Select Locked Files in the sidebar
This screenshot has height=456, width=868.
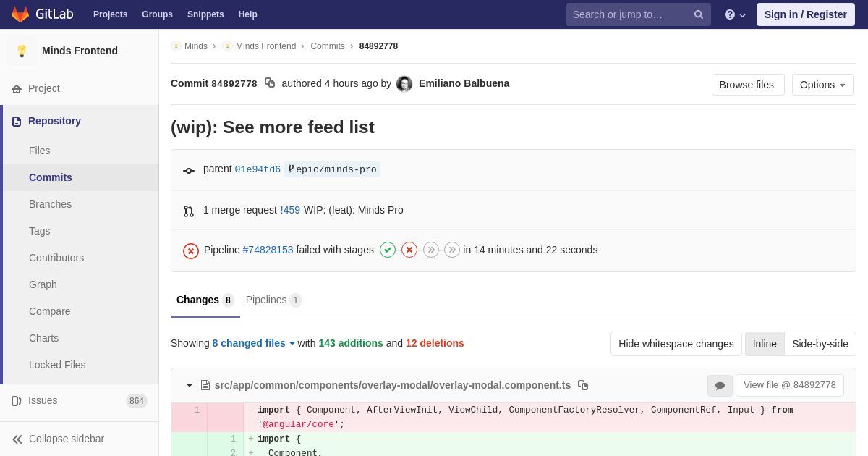click(x=80, y=365)
